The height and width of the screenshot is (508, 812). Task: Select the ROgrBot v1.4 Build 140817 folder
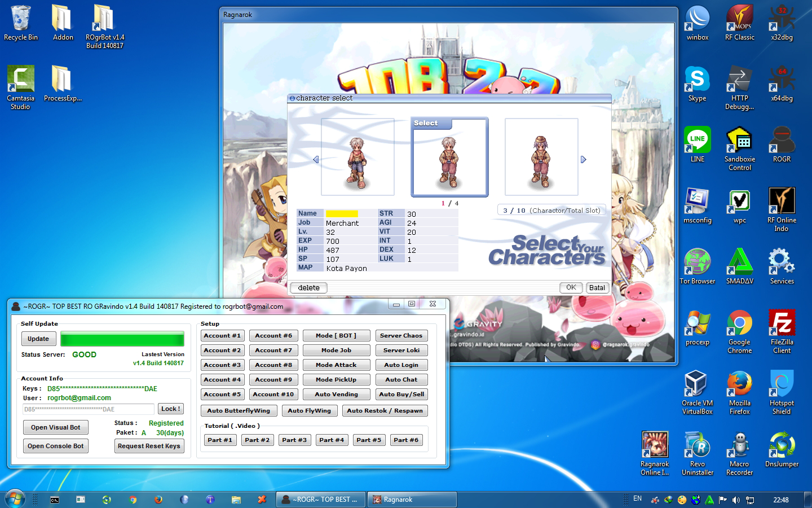(105, 27)
